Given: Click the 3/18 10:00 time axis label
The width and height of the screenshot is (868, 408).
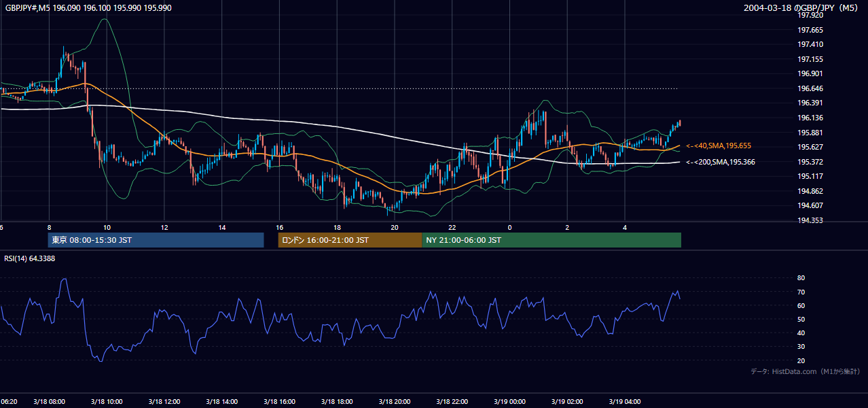Looking at the screenshot, I should pyautogui.click(x=107, y=402).
